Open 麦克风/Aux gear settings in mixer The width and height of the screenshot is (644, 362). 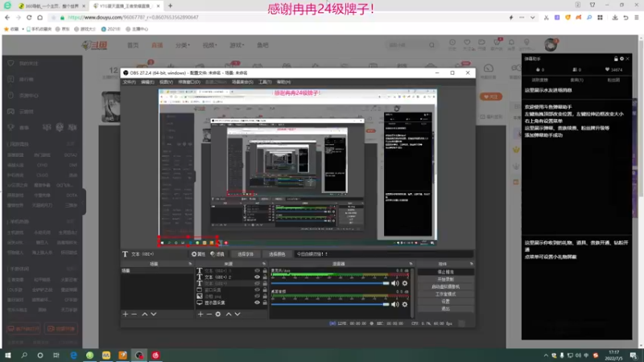point(405,283)
